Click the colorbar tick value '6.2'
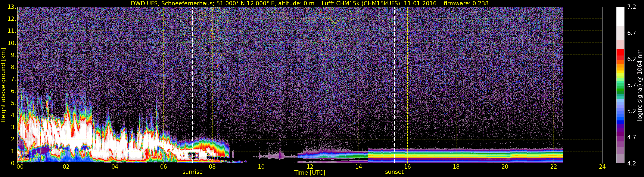 click(x=632, y=59)
